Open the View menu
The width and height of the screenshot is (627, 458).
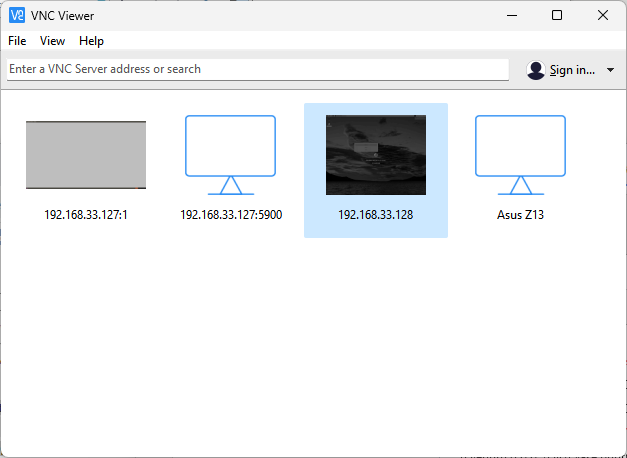(x=52, y=41)
